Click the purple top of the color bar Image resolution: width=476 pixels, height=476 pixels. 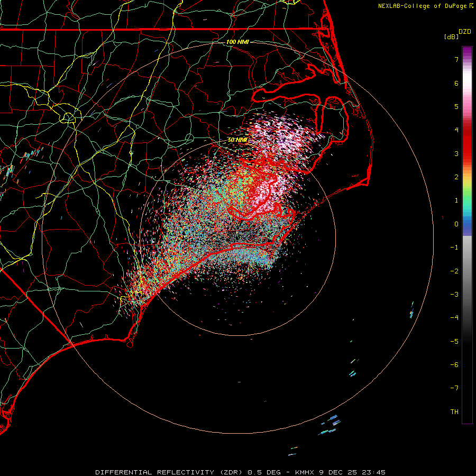tap(467, 52)
